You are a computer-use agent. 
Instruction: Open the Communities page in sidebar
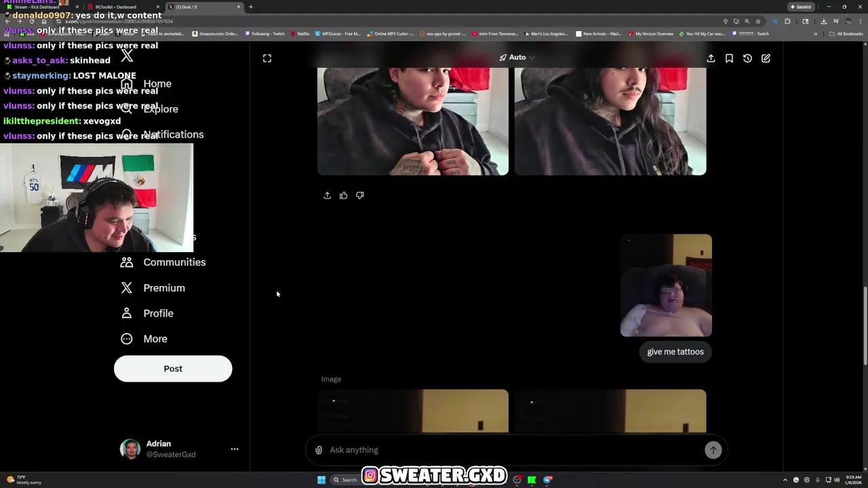click(163, 262)
